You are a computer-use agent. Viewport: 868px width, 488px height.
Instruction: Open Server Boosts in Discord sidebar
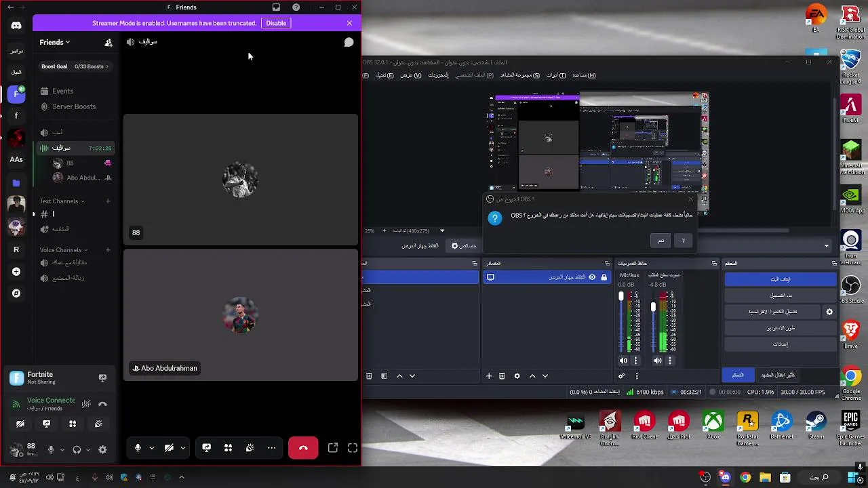point(74,106)
